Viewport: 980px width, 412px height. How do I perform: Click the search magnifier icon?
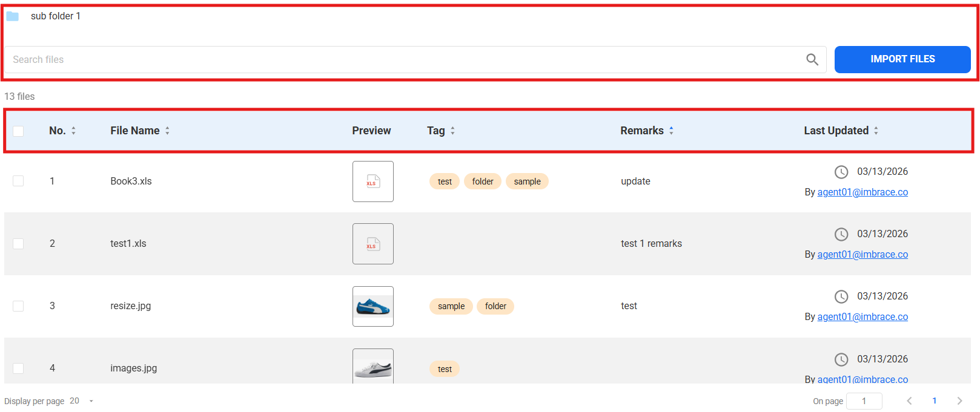pyautogui.click(x=812, y=59)
